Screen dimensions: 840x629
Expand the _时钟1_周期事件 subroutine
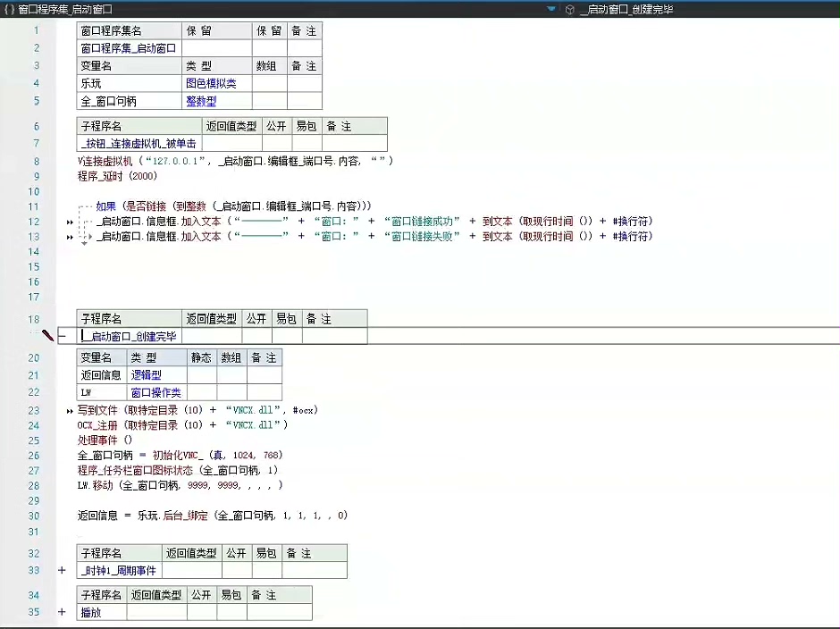[62, 570]
